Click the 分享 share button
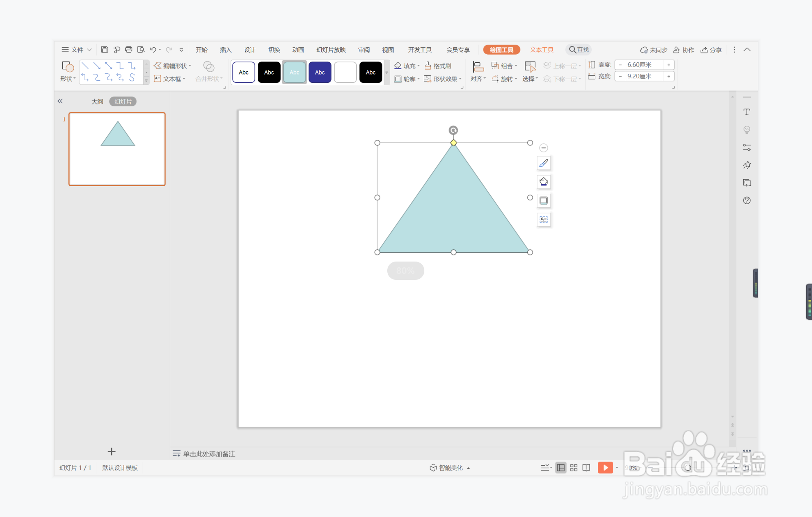The width and height of the screenshot is (812, 517). (711, 50)
